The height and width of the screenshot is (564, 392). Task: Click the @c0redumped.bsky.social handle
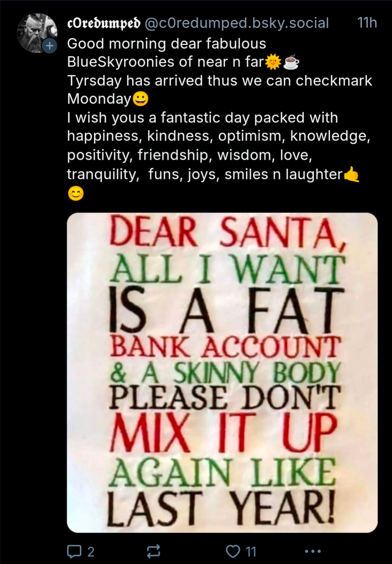click(237, 23)
